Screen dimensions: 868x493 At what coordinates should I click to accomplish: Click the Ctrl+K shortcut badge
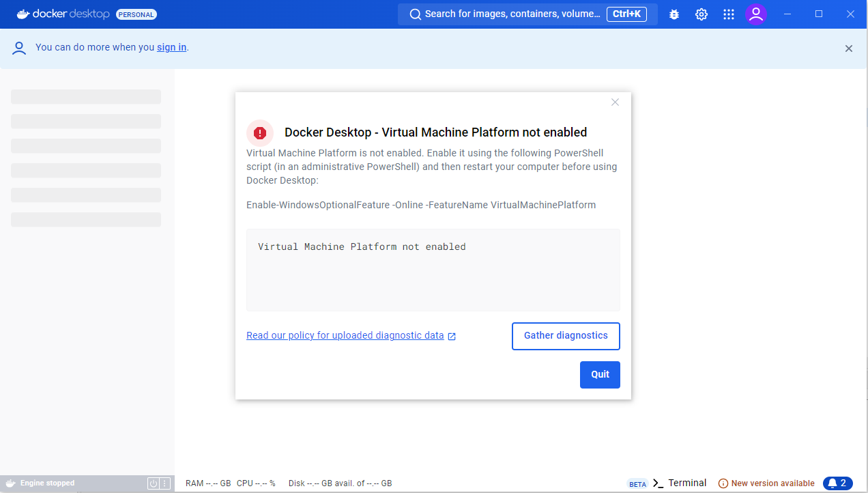(626, 14)
